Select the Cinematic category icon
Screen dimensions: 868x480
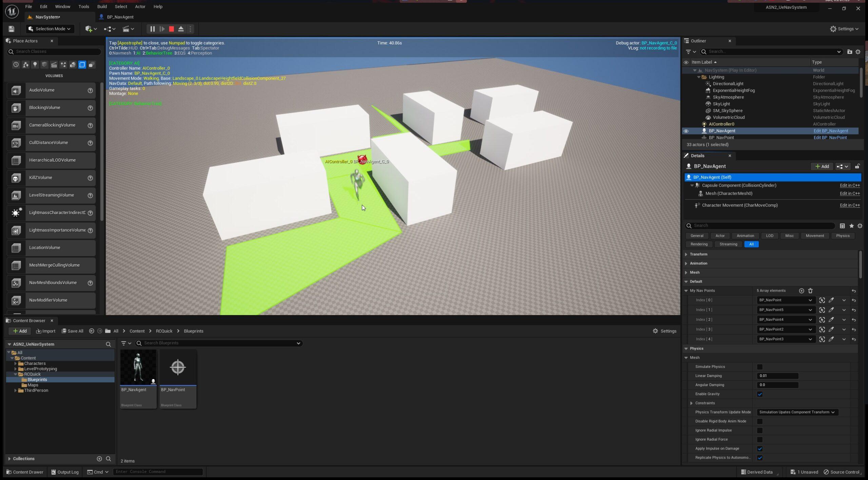point(54,65)
